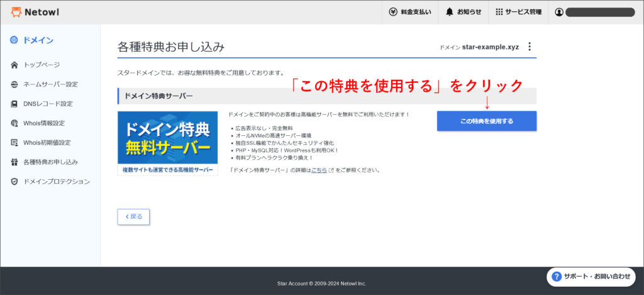Click the ネームサーバー設定 icon

click(14, 84)
